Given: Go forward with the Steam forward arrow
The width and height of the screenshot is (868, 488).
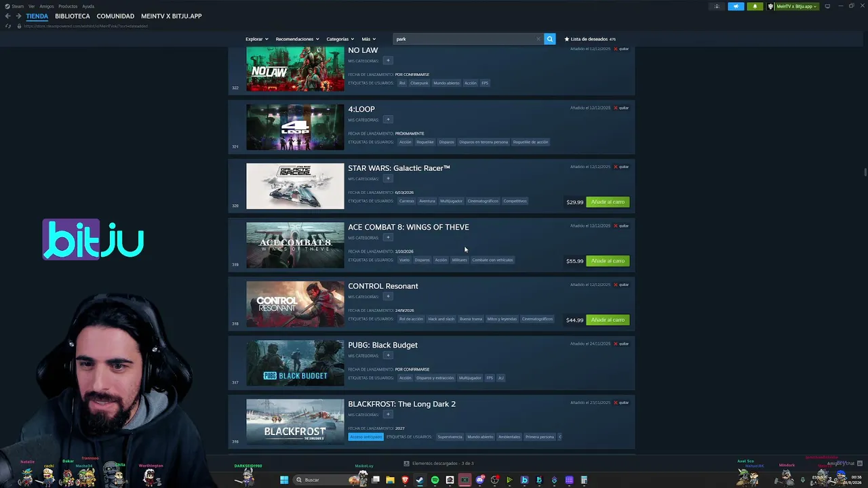Looking at the screenshot, I should [18, 16].
